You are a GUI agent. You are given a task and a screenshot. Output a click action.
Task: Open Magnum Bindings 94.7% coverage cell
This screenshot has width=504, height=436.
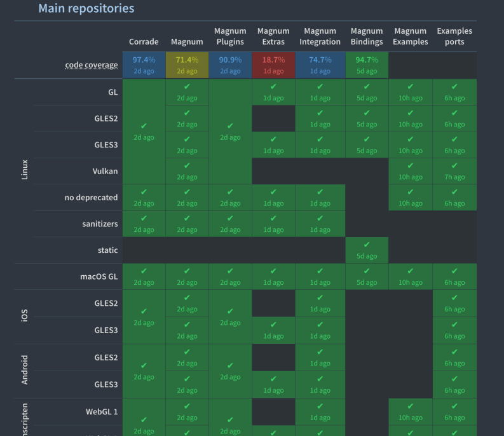click(367, 65)
